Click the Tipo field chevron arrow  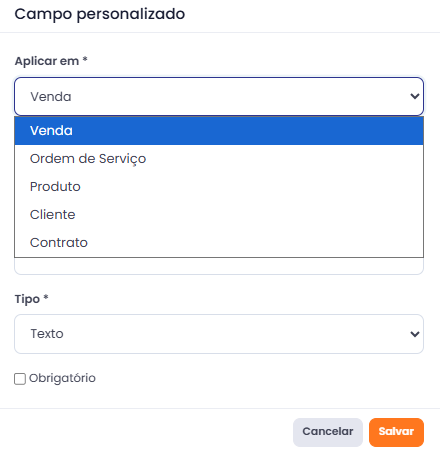415,334
